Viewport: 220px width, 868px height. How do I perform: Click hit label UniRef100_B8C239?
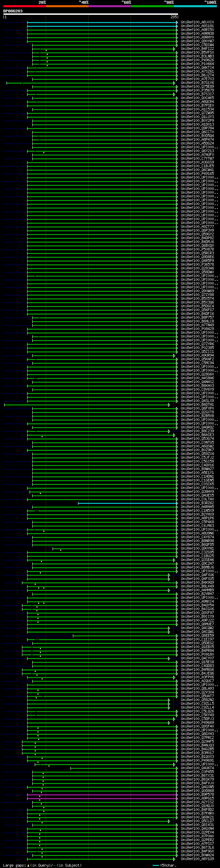(197, 431)
